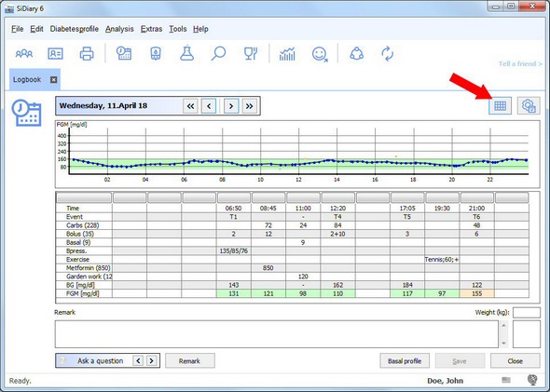The width and height of the screenshot is (550, 392).
Task: Open the lab flask icon
Action: [x=187, y=53]
